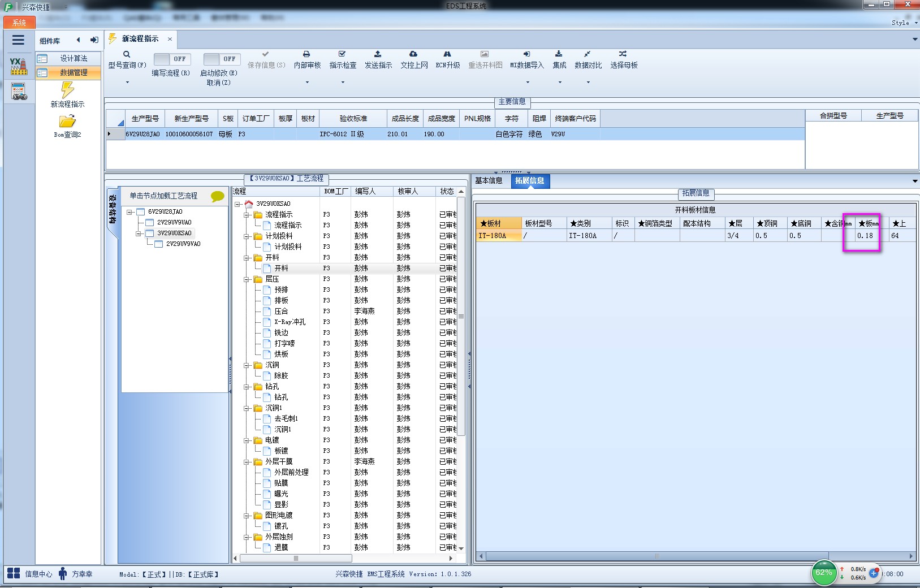Open 新流程指示 lightning icon in component library

(67, 90)
